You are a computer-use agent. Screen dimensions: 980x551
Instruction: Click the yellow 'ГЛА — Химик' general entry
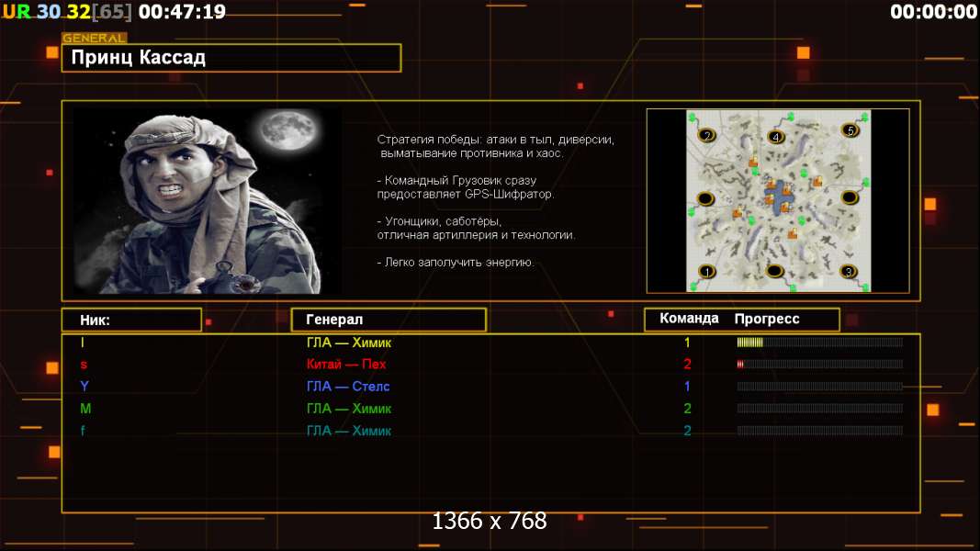(x=349, y=343)
